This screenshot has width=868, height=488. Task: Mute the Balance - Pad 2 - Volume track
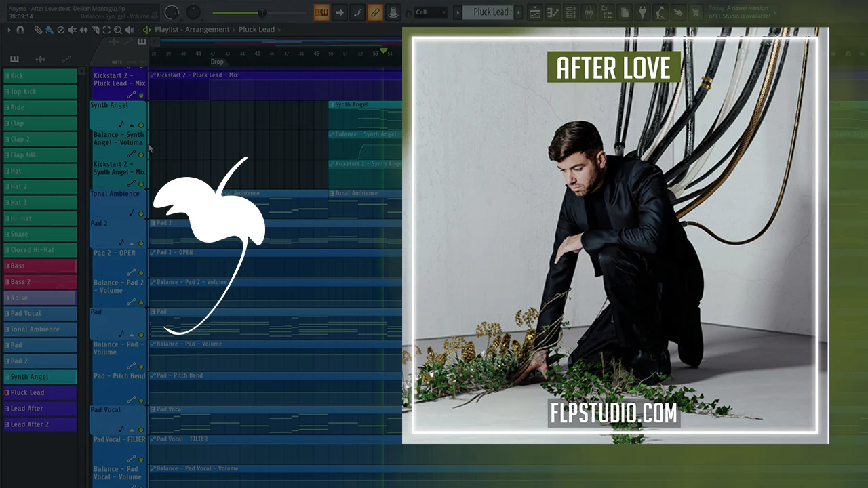[x=141, y=303]
